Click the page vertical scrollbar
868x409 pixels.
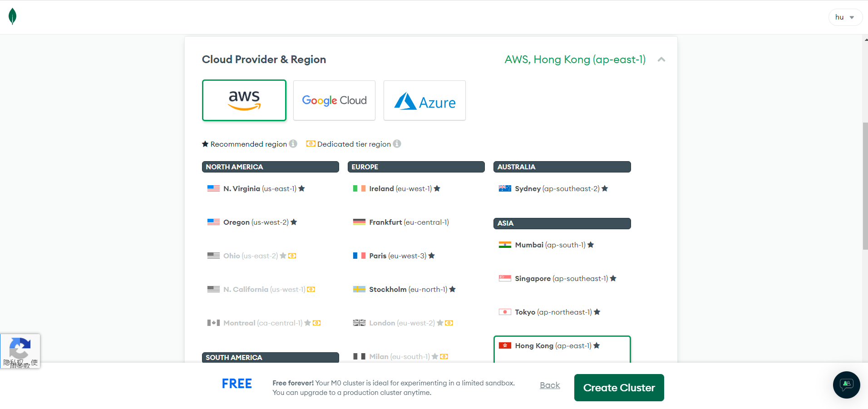[x=865, y=186]
